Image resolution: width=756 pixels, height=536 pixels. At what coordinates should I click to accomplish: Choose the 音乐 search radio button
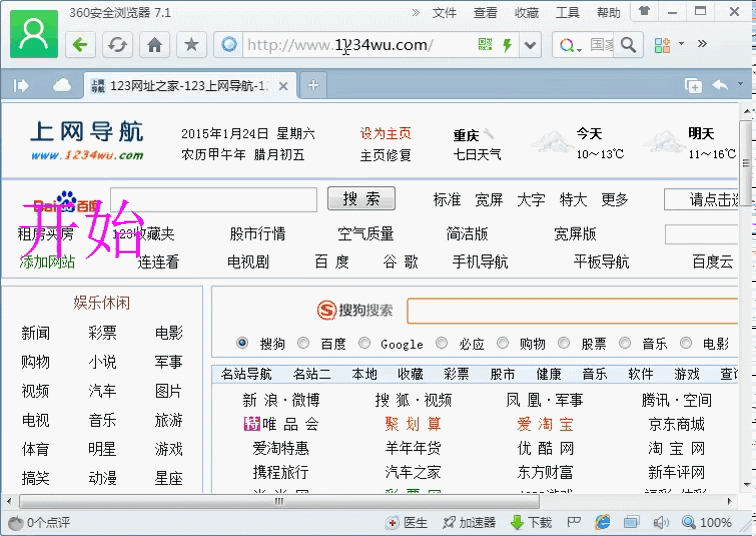click(x=625, y=343)
